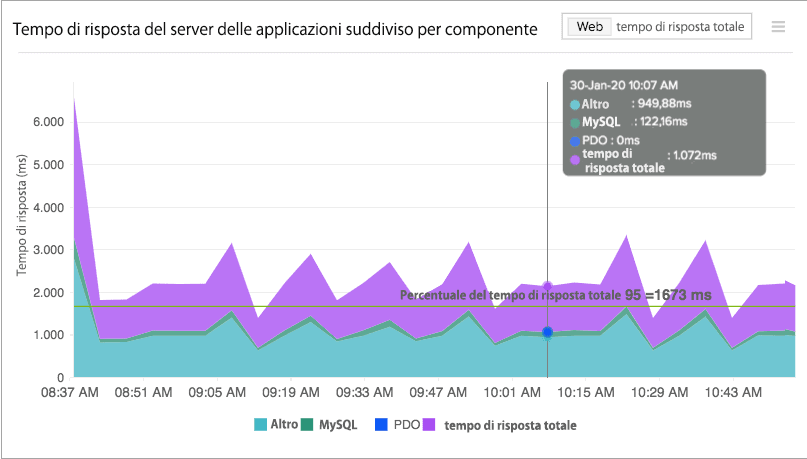The width and height of the screenshot is (807, 459).
Task: Click the PDO blue legend swatch
Action: coord(381,425)
